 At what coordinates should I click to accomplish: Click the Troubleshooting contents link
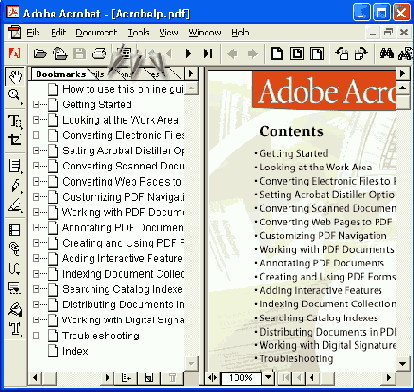pyautogui.click(x=296, y=359)
